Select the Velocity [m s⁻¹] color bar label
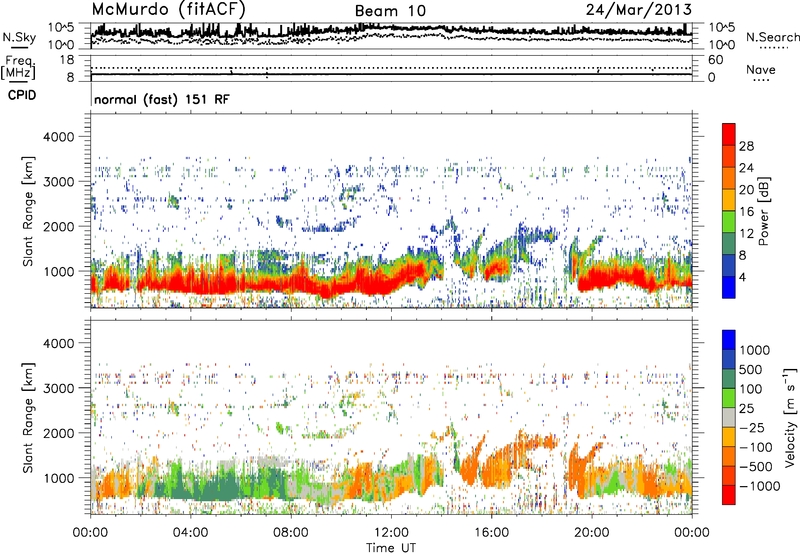This screenshot has width=800, height=554. (790, 417)
